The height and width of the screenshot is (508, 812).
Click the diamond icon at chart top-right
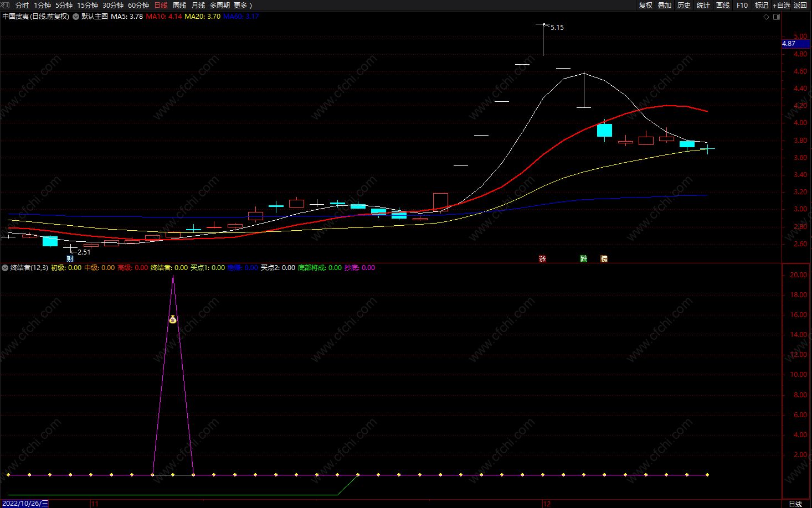(x=767, y=17)
